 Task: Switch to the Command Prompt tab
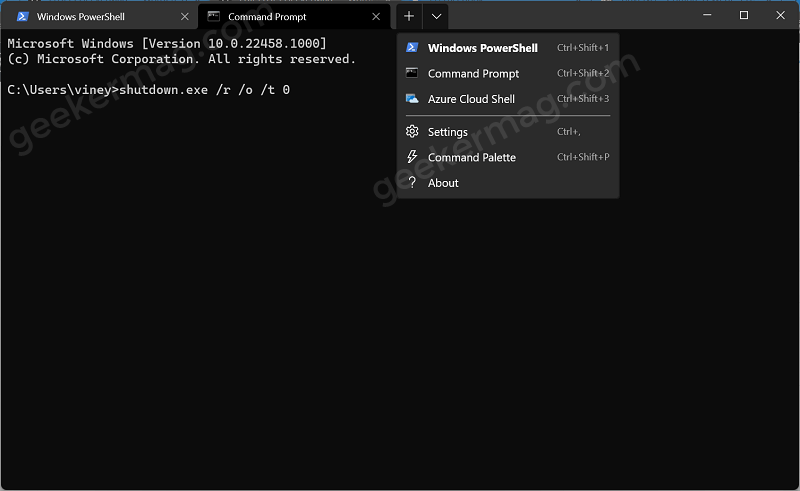(294, 16)
